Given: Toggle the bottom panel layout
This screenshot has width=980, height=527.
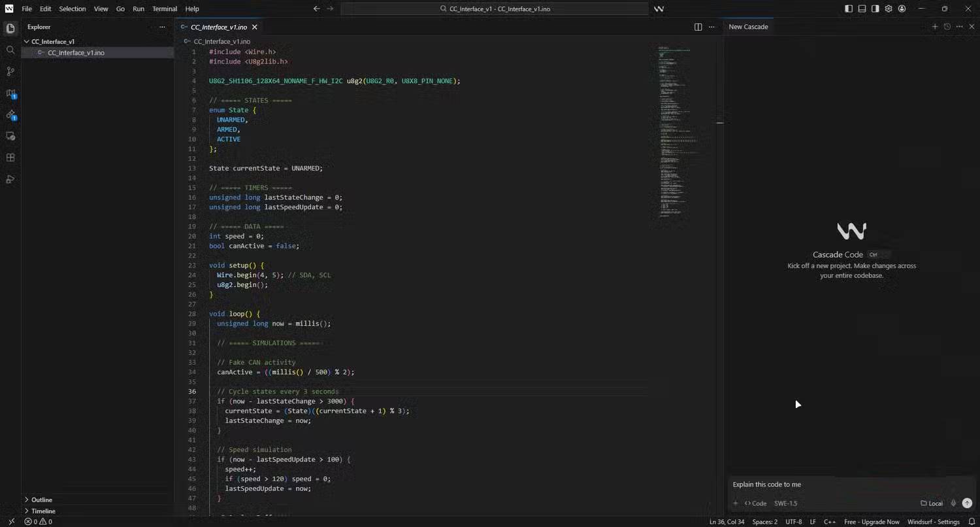Looking at the screenshot, I should (x=862, y=8).
